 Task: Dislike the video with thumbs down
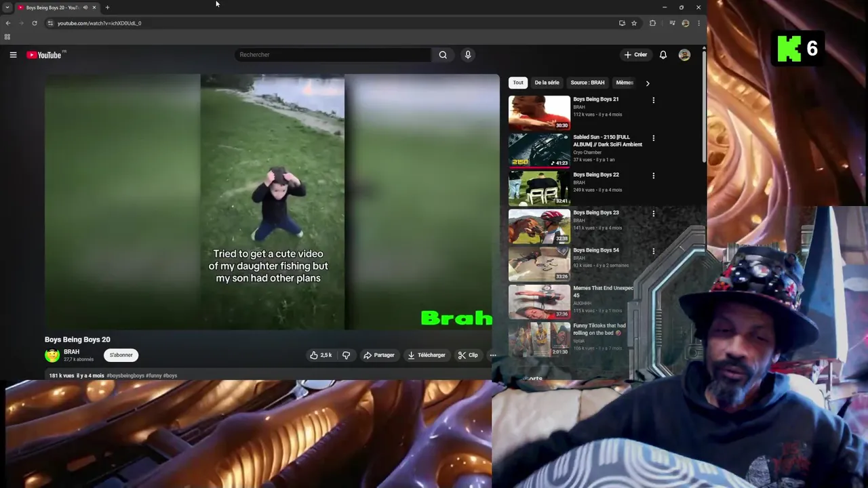point(347,355)
